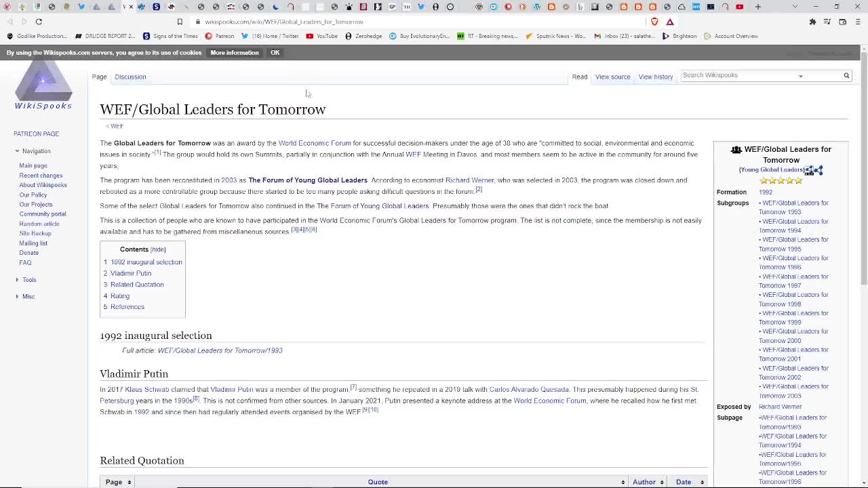Open Community portal in sidebar

click(43, 214)
